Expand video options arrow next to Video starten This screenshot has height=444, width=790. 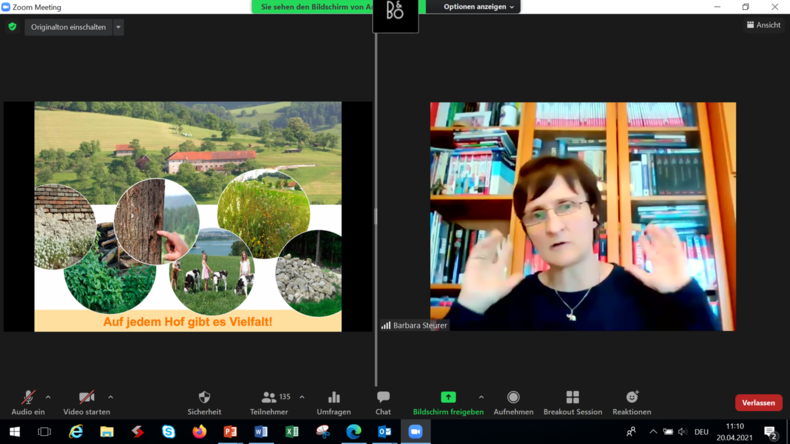[110, 397]
